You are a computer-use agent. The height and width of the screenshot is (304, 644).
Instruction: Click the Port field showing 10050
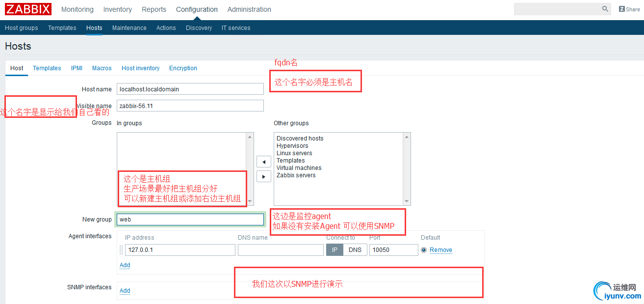[x=393, y=250]
